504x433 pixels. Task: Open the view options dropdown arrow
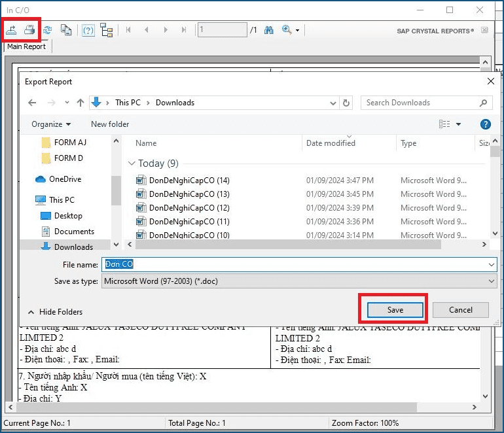point(458,124)
